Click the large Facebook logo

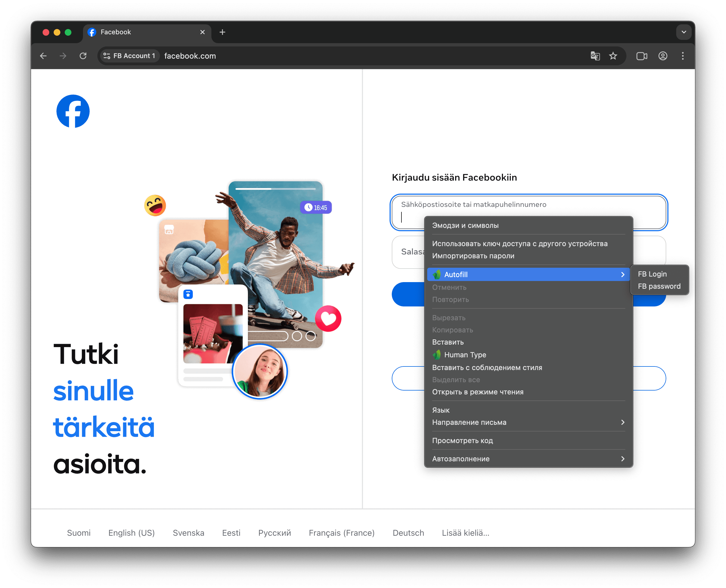pyautogui.click(x=73, y=111)
